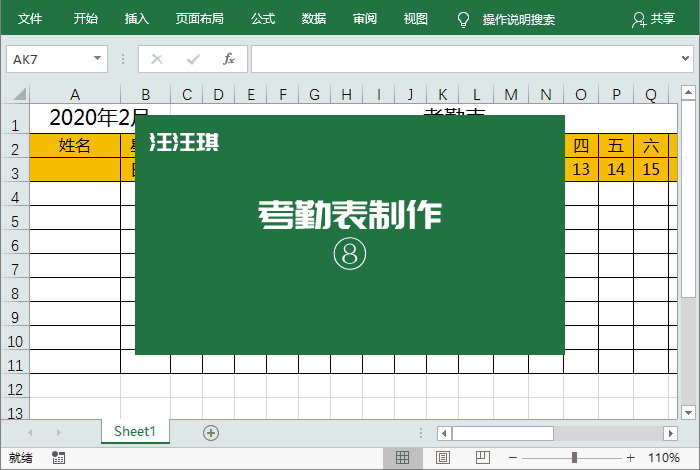
Task: Click the vertical scrollbar thumb
Action: pos(688,199)
